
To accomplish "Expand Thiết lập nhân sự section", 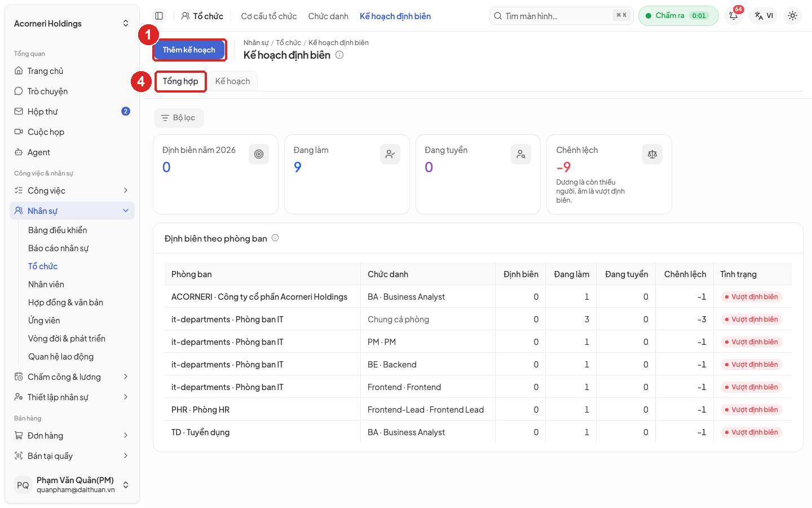I will tap(72, 397).
